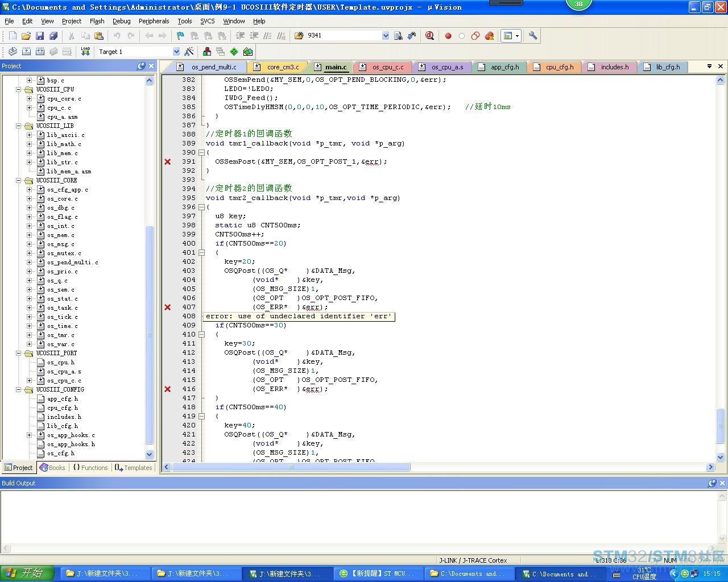Collapse the UCOSIII_LIB folder
This screenshot has height=582, width=728.
pyautogui.click(x=18, y=126)
